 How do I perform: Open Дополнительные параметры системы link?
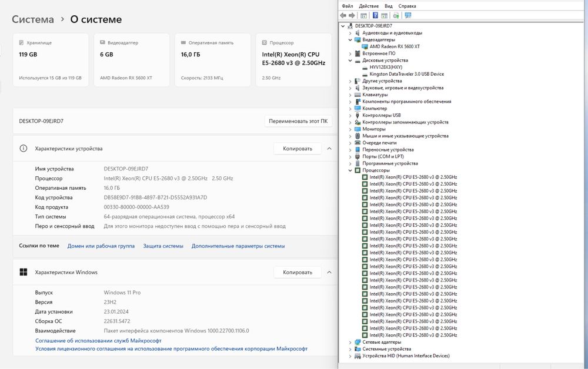click(x=238, y=246)
